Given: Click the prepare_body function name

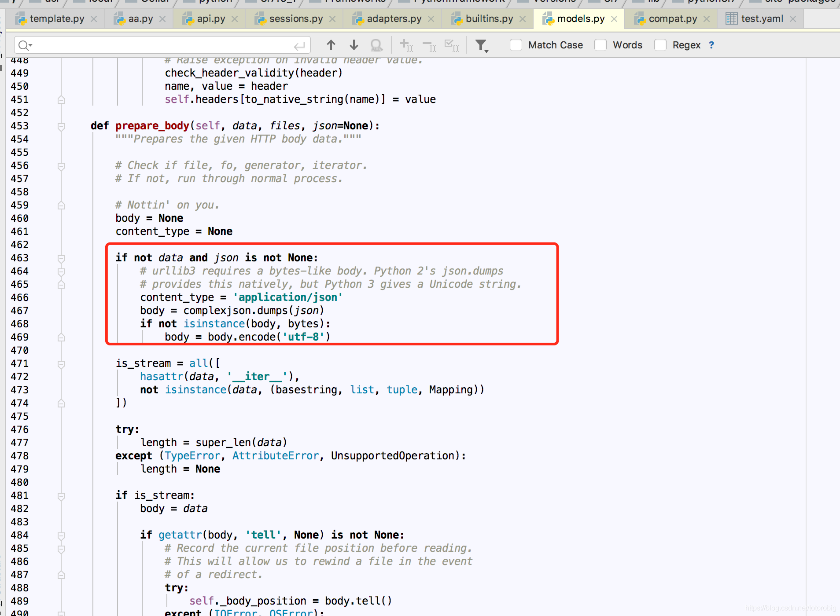Looking at the screenshot, I should (x=152, y=126).
